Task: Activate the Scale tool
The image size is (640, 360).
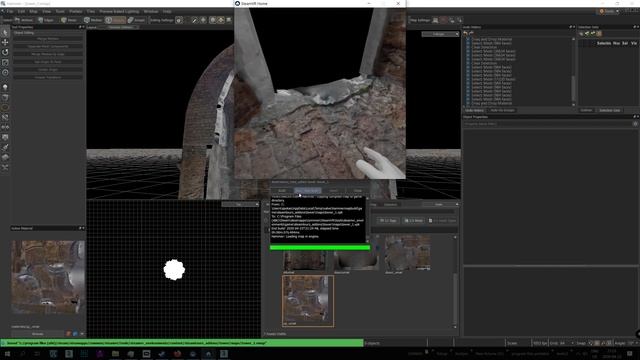Action: click(5, 62)
